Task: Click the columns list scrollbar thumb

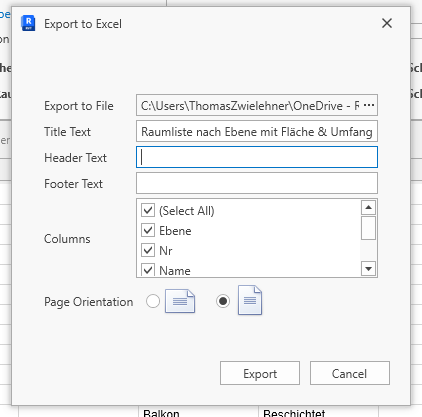Action: (368, 228)
